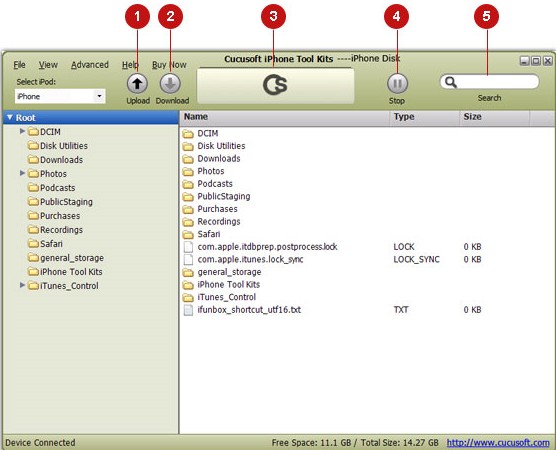Select iPhone Tool Kits in the tree

71,272
